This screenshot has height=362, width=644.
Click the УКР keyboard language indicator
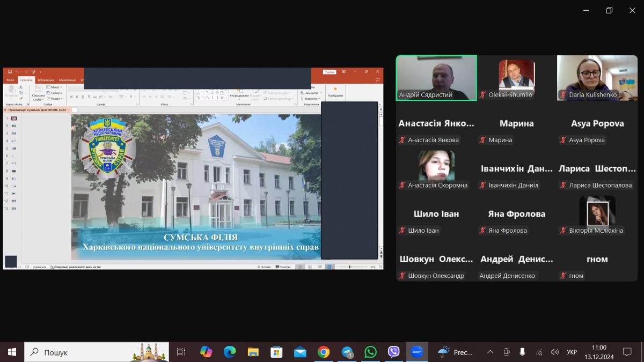572,352
